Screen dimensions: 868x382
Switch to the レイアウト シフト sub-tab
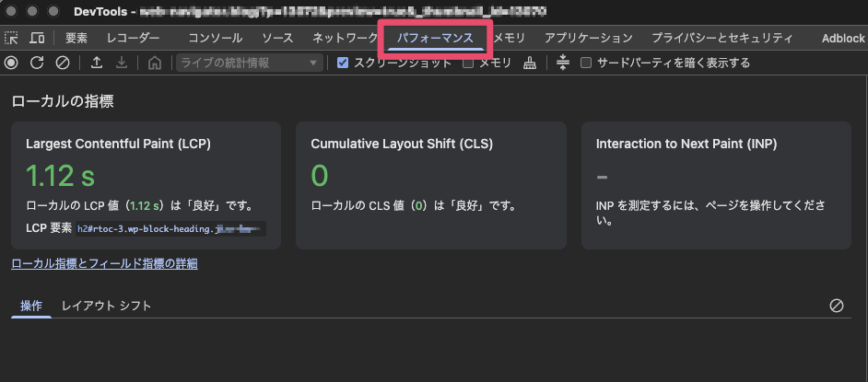coord(106,306)
